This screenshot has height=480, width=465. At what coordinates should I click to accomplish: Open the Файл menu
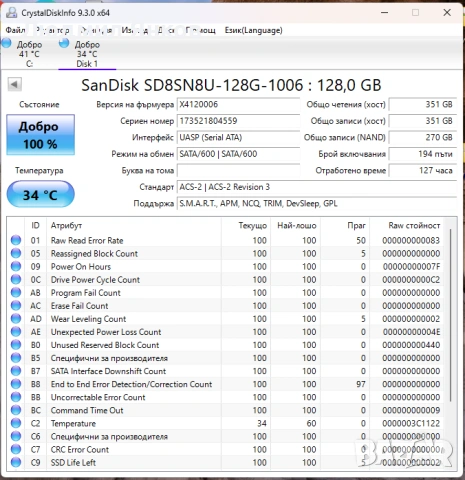[15, 30]
